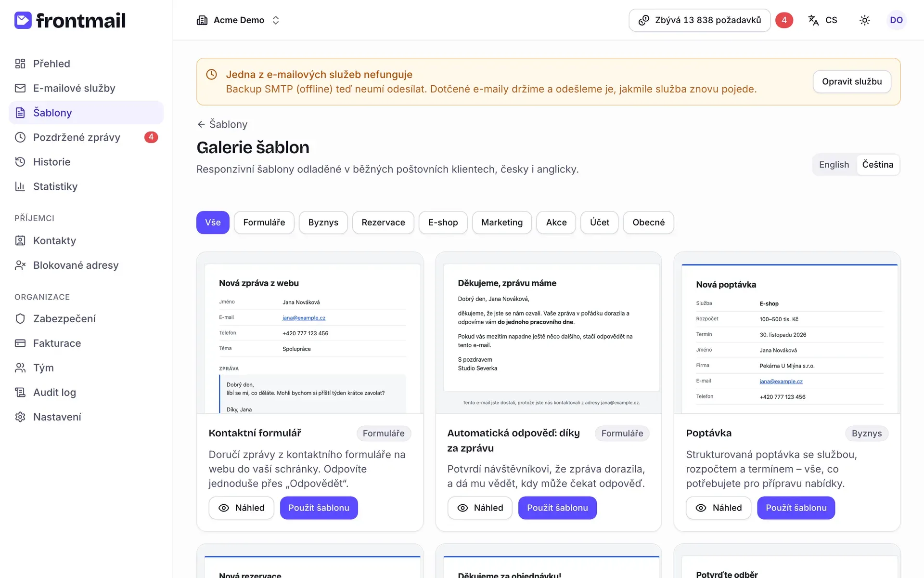Click the frontmail logo icon

point(23,20)
